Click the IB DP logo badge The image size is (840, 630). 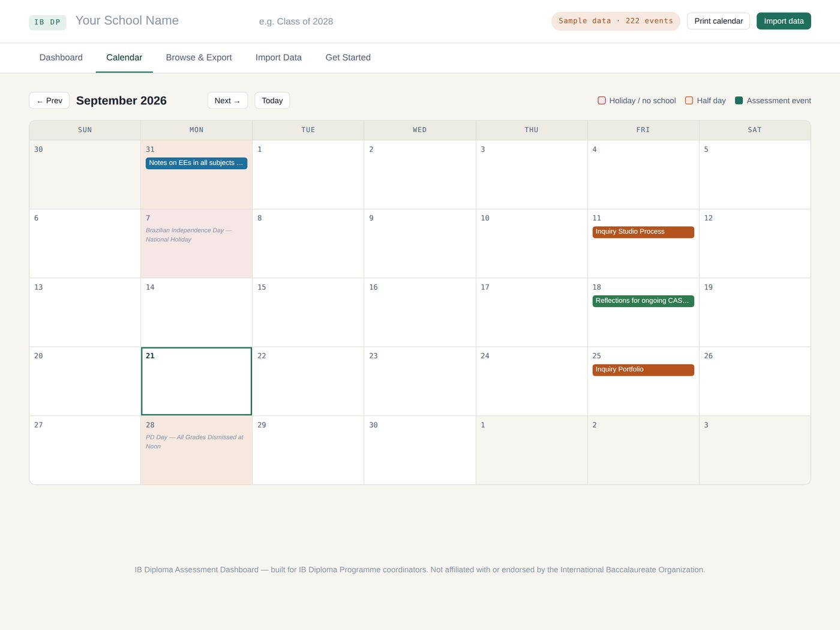(x=47, y=22)
